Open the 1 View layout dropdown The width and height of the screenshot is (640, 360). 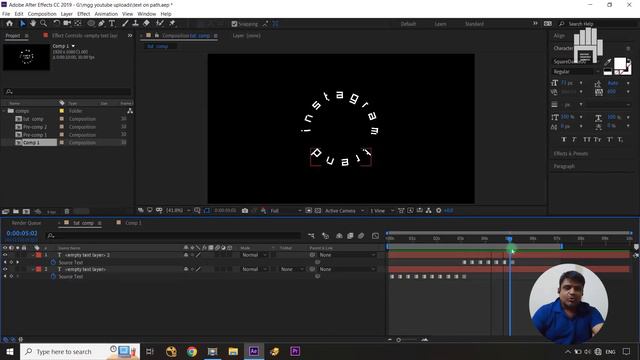[x=382, y=211]
